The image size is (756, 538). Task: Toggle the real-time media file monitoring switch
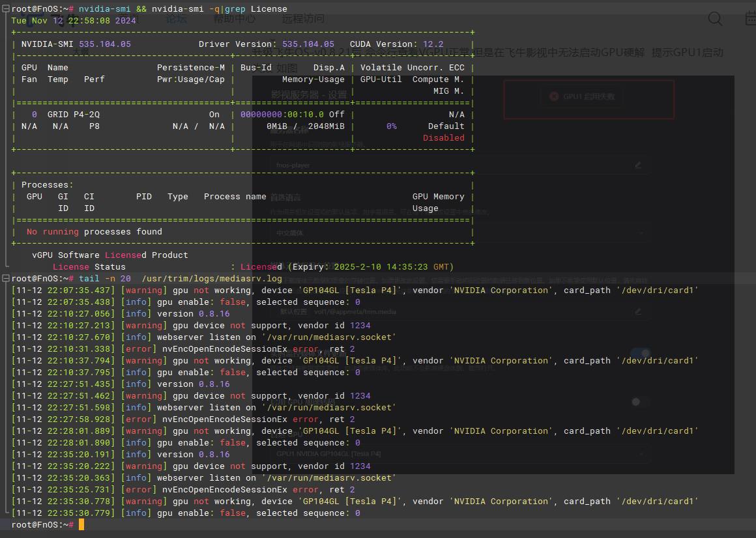point(640,354)
